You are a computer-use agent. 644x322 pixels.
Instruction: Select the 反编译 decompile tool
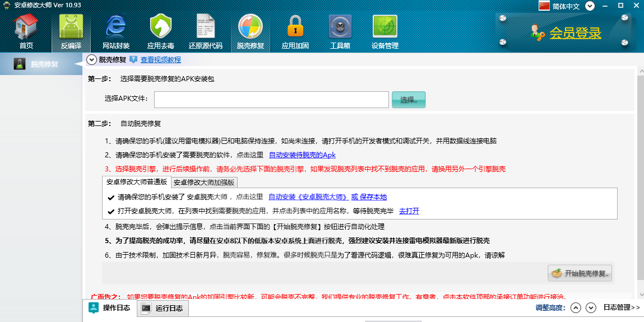[71, 32]
